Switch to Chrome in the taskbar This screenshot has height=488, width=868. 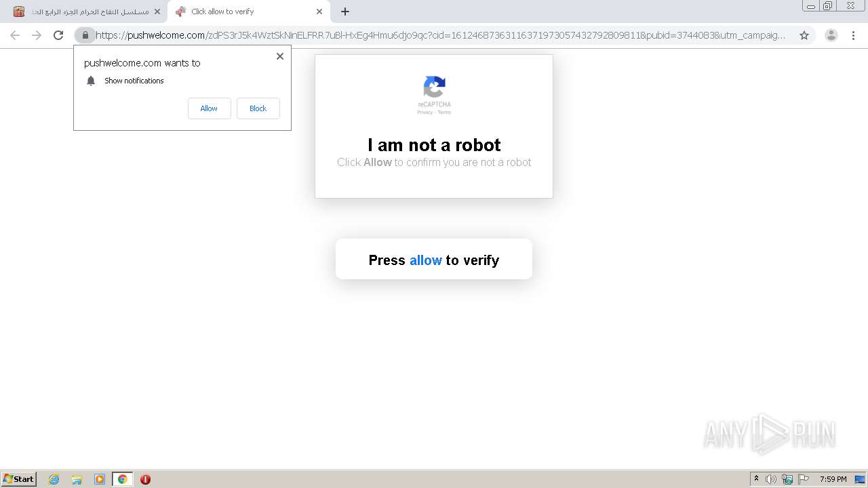coord(122,479)
